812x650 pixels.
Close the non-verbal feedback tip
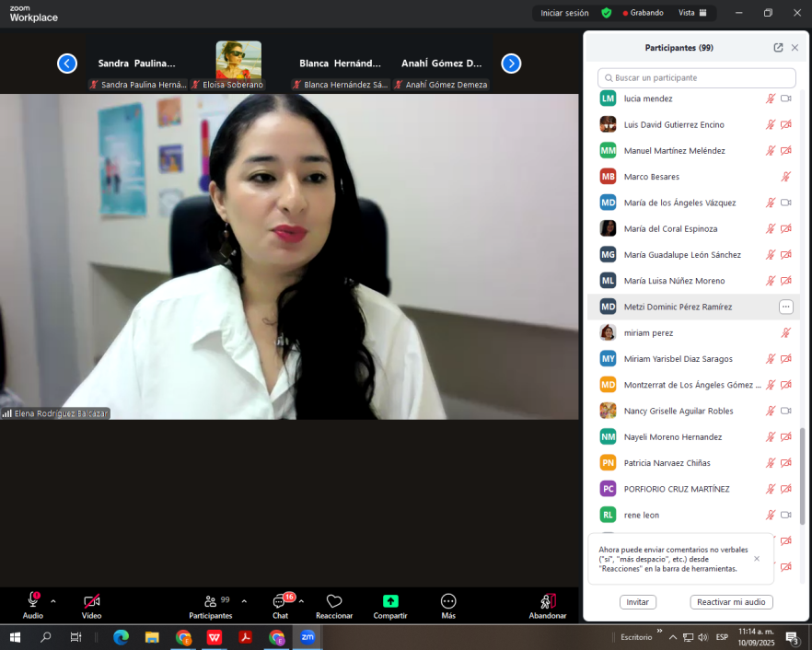[x=757, y=558]
